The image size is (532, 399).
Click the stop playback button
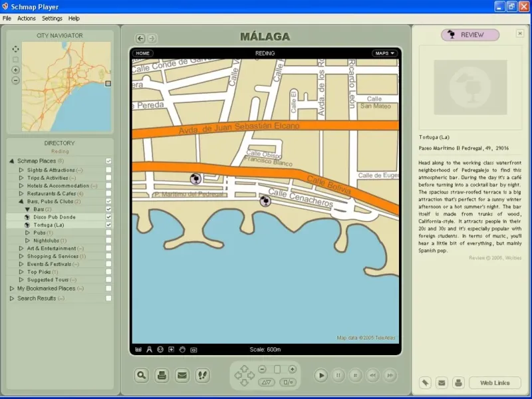pyautogui.click(x=356, y=375)
